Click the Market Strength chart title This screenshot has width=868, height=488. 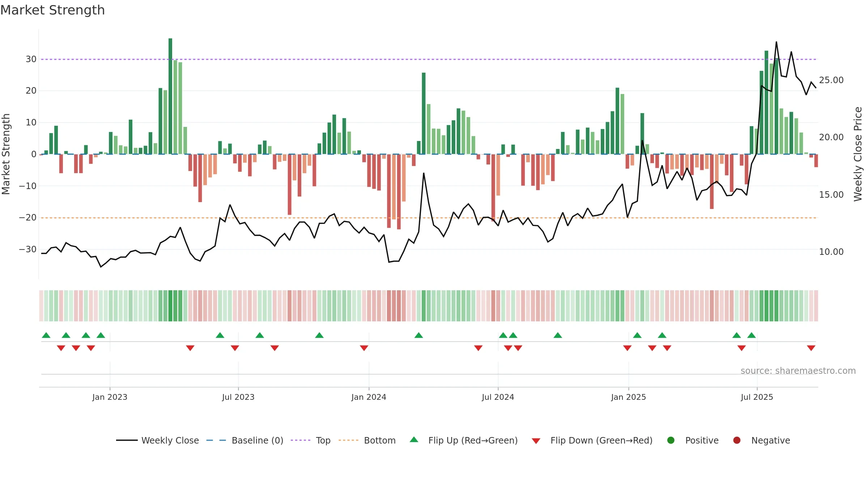(x=52, y=10)
